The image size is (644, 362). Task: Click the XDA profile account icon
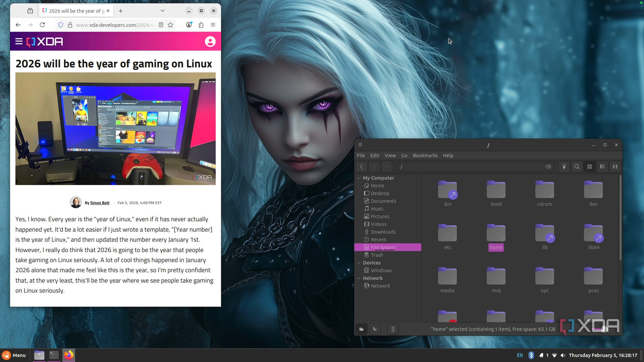coord(210,41)
